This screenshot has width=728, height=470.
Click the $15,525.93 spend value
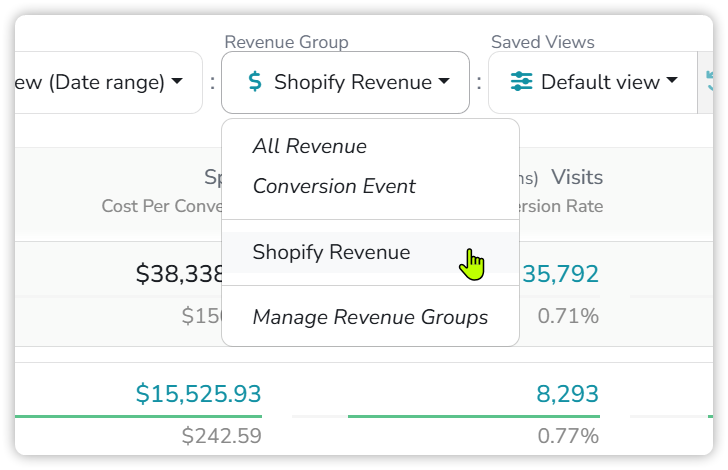point(198,394)
